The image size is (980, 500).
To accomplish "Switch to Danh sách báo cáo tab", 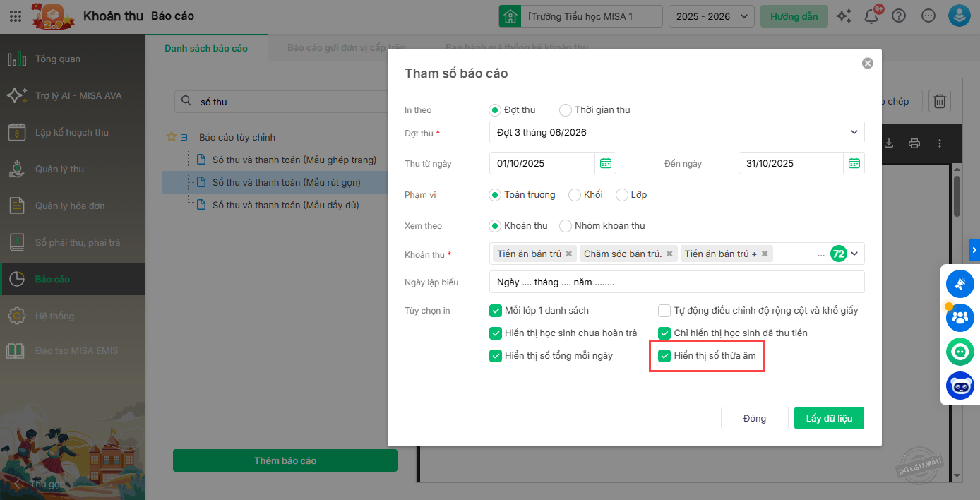I will click(206, 48).
